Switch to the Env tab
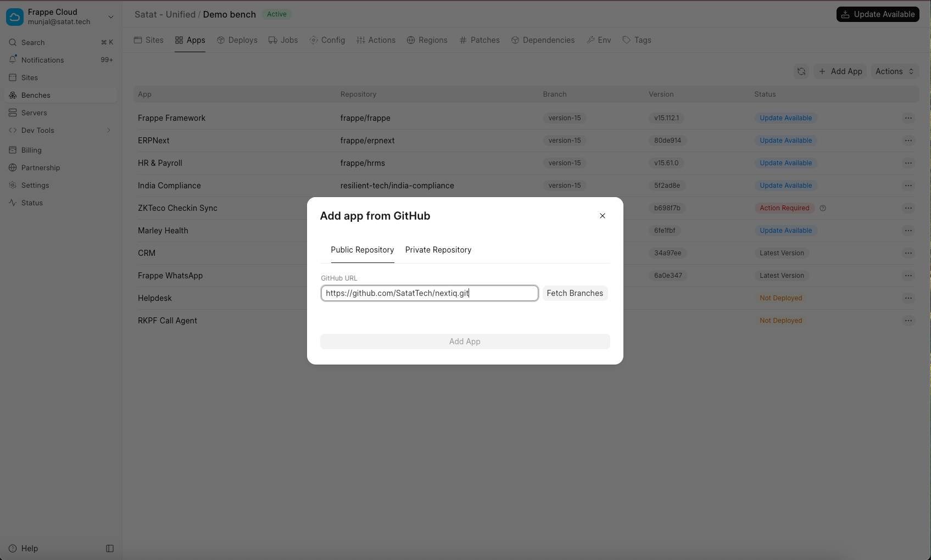 click(599, 40)
